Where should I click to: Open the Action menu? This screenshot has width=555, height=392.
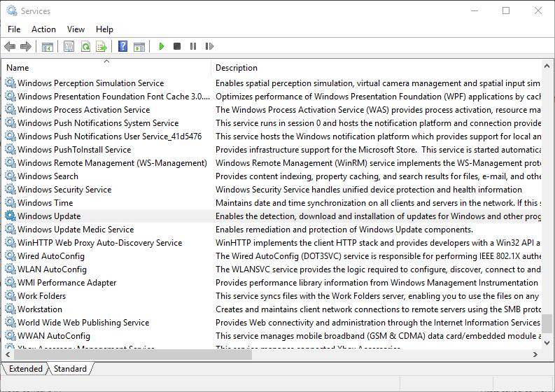tap(43, 29)
